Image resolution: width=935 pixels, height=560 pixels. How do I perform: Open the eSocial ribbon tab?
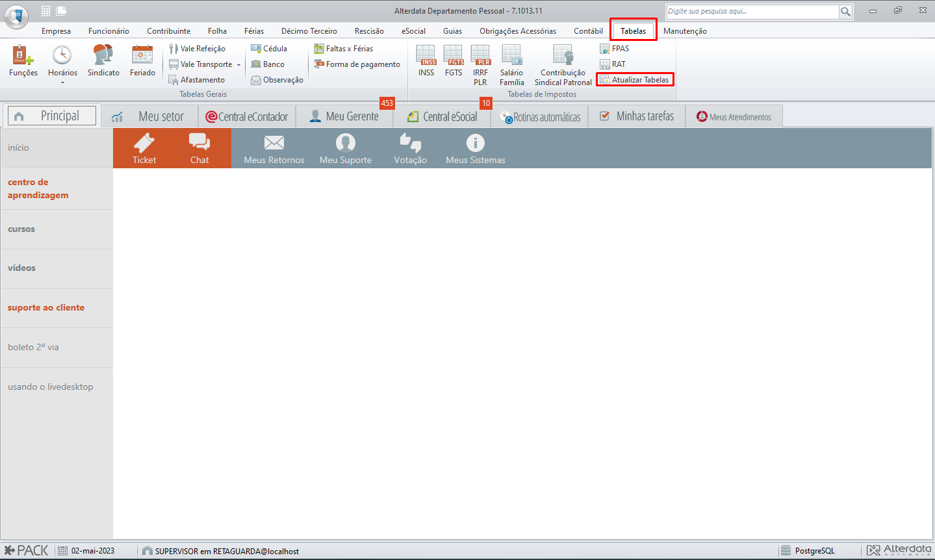coord(413,31)
